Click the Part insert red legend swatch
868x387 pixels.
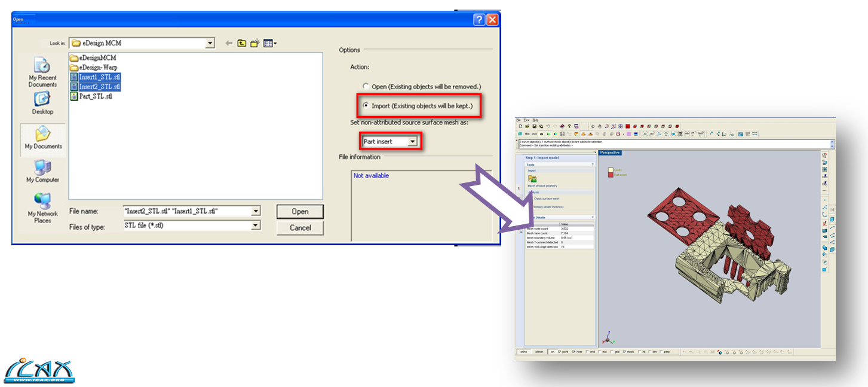click(611, 175)
